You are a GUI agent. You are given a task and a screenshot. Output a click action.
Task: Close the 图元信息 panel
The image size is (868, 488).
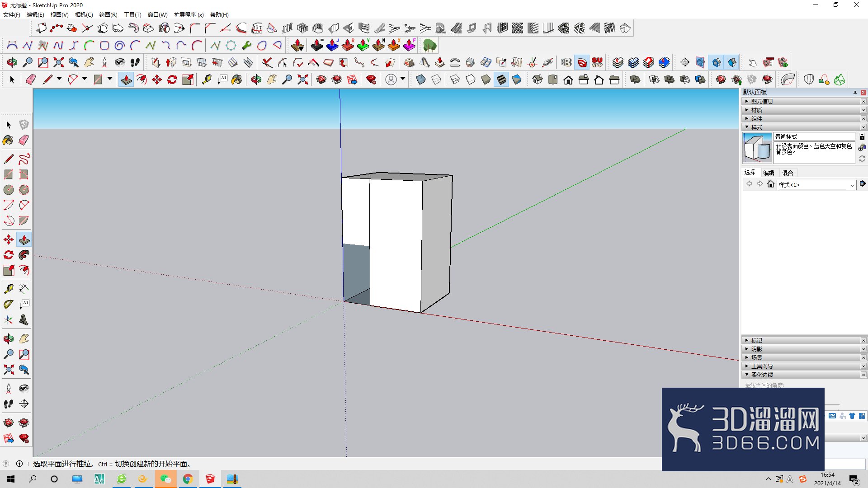(x=863, y=101)
